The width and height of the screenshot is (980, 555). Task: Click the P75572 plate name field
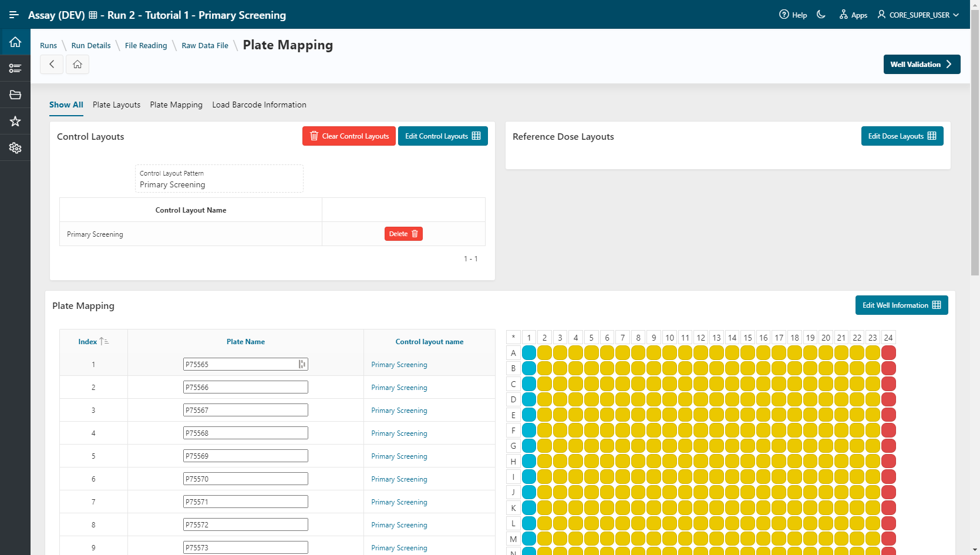(245, 524)
